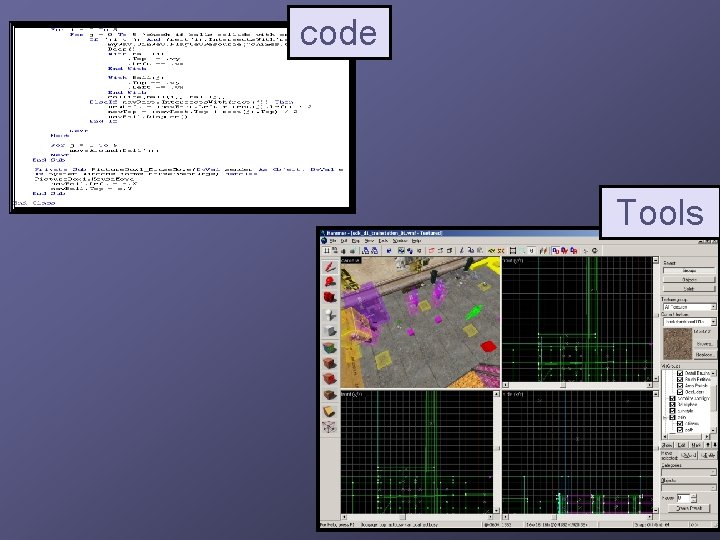The image size is (720, 540).
Task: Open the Help menu in Hammer
Action: (x=416, y=241)
